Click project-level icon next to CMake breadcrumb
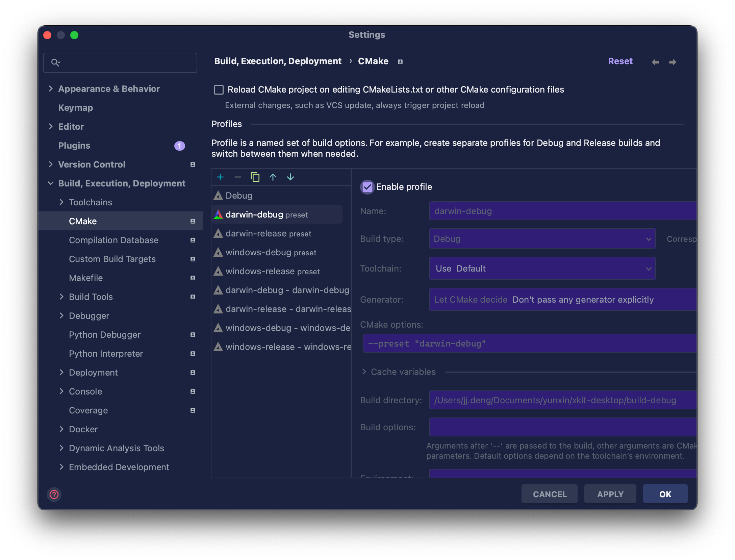 (400, 62)
